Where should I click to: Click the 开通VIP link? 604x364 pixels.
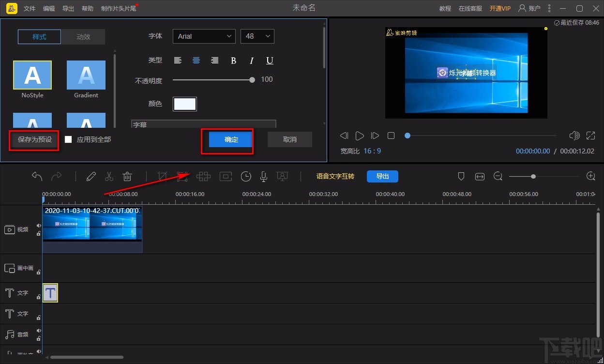point(500,9)
